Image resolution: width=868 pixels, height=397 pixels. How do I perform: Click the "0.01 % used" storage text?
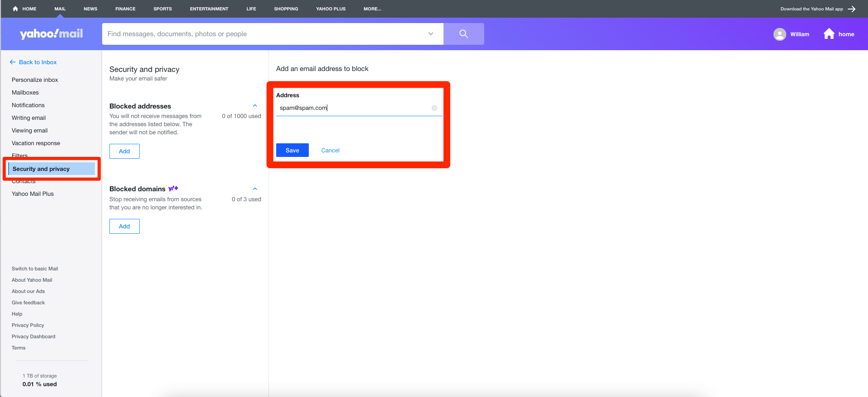40,384
